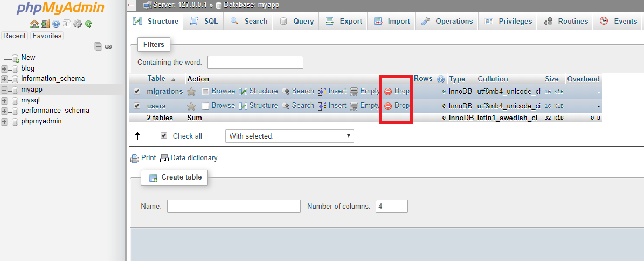Click red Drop icon in migrations row
Image resolution: width=644 pixels, height=261 pixels.
pos(388,92)
